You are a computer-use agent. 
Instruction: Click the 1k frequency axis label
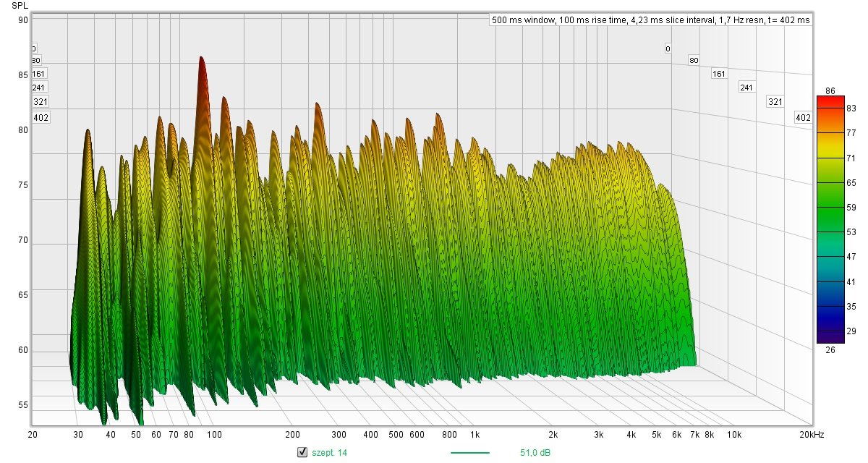[475, 435]
